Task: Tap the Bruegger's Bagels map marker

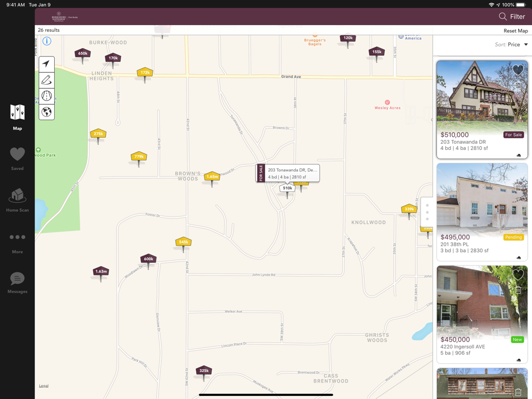Action: pyautogui.click(x=315, y=40)
